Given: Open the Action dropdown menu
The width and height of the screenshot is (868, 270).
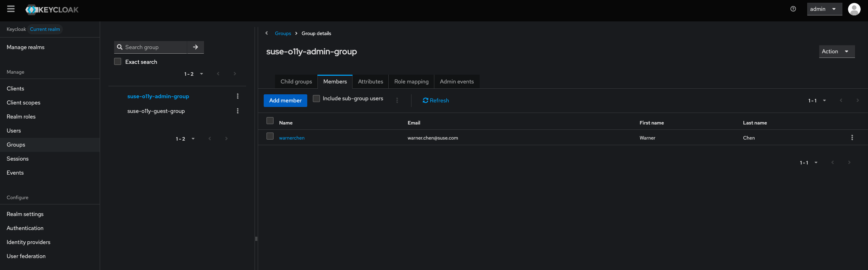Looking at the screenshot, I should [836, 52].
